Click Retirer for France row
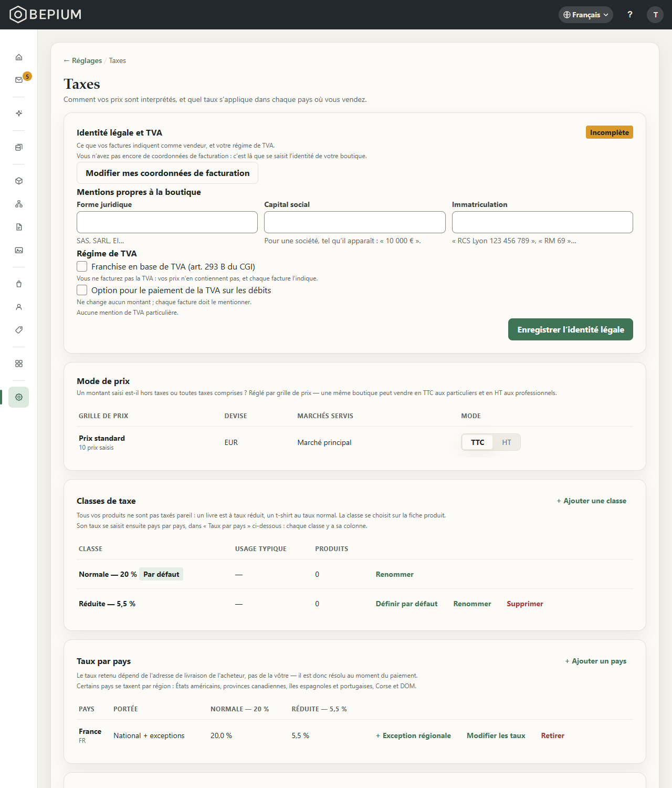Screen dimensions: 672x788 [x=553, y=735]
